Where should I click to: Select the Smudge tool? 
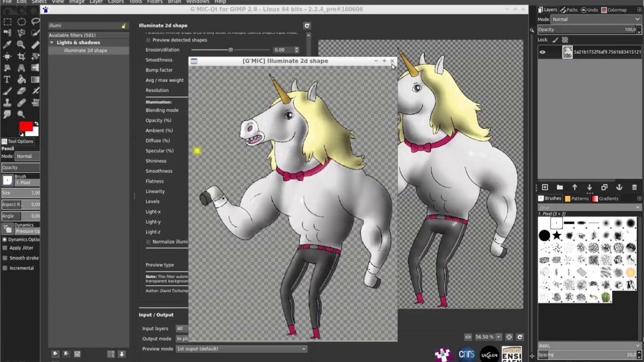7,114
